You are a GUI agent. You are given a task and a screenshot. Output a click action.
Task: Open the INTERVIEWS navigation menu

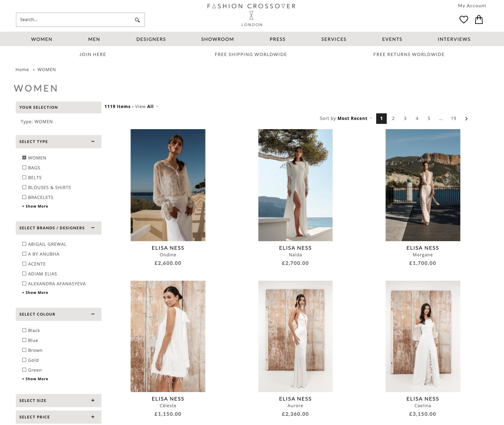[x=454, y=39]
